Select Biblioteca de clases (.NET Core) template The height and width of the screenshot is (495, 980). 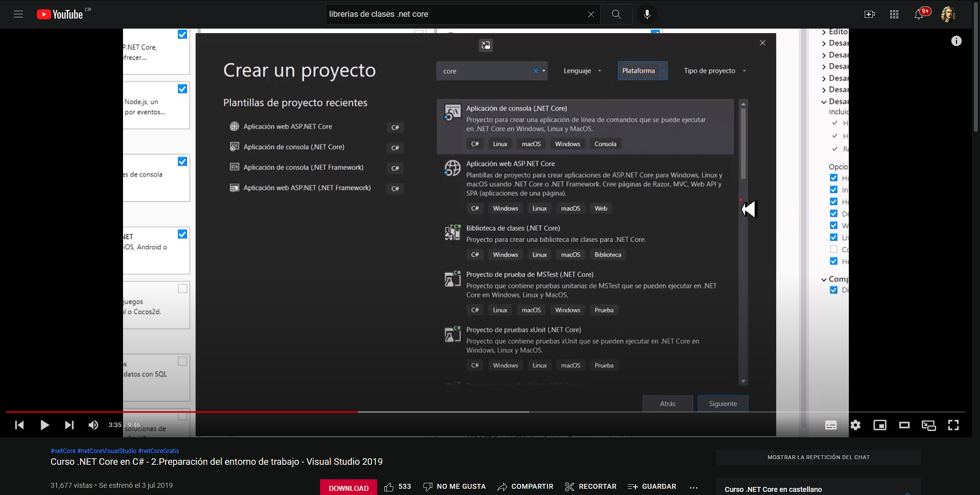point(585,242)
